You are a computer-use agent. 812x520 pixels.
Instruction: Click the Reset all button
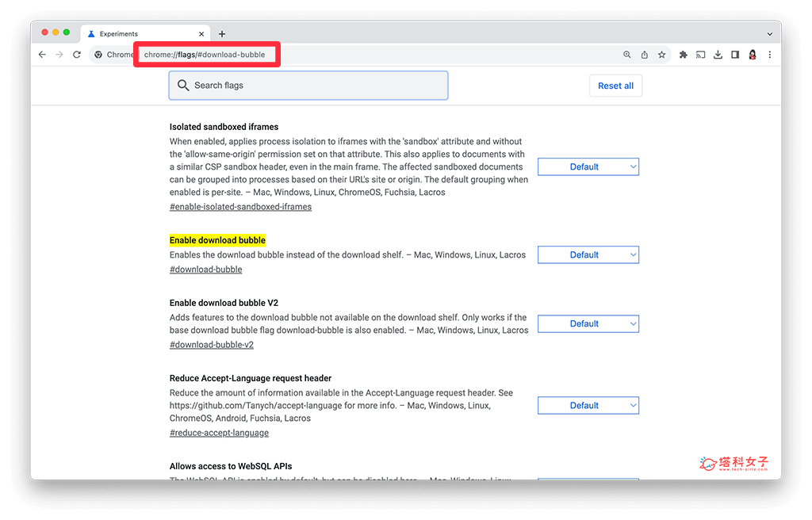pyautogui.click(x=615, y=86)
